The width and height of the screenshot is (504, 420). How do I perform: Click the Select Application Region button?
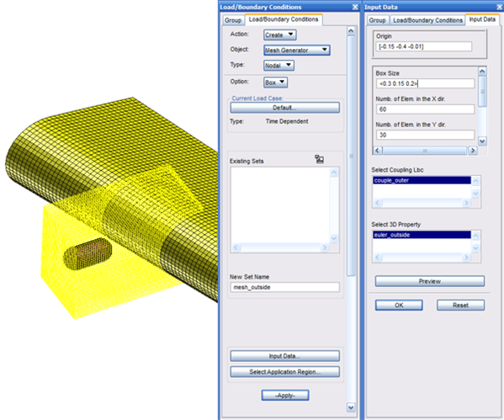284,372
